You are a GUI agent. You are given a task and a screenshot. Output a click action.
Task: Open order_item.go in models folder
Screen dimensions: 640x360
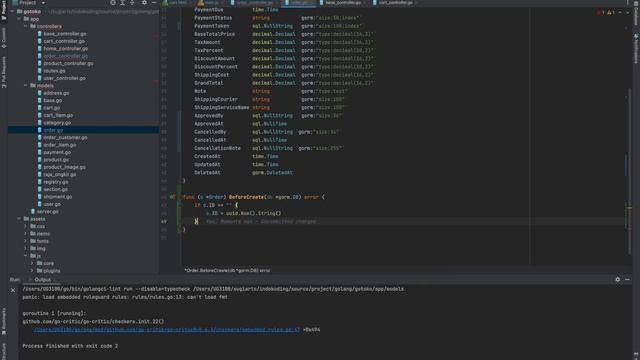(60, 145)
